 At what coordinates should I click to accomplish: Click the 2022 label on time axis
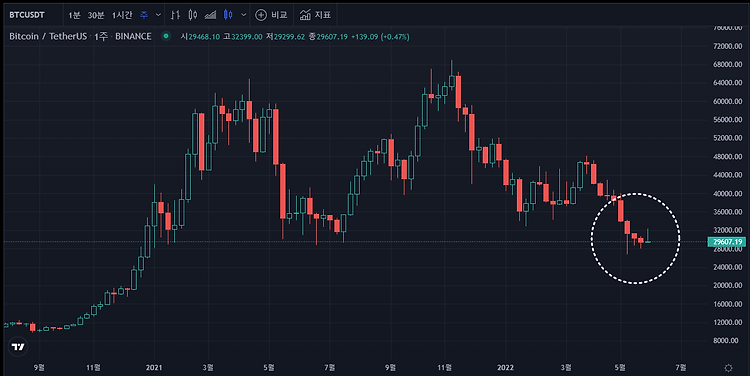(x=505, y=367)
